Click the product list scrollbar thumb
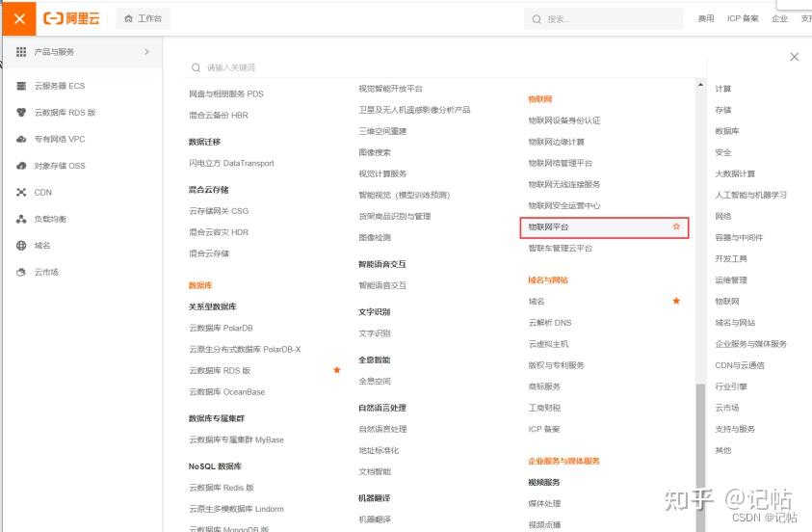 click(x=700, y=458)
